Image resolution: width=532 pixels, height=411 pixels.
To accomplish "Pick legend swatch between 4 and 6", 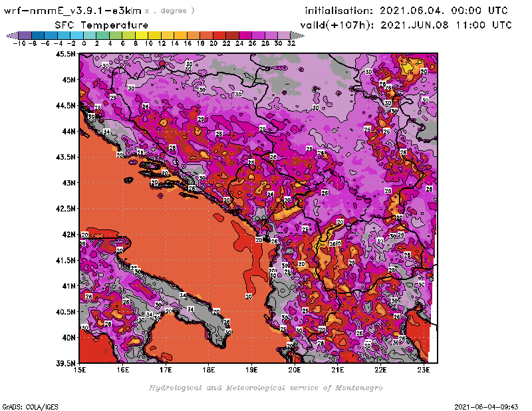I will coord(116,36).
